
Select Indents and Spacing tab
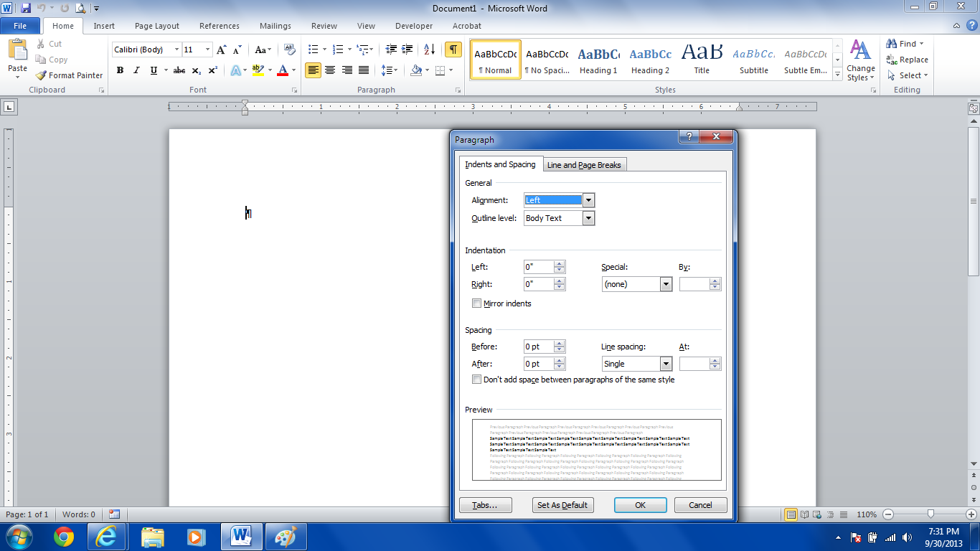click(500, 164)
